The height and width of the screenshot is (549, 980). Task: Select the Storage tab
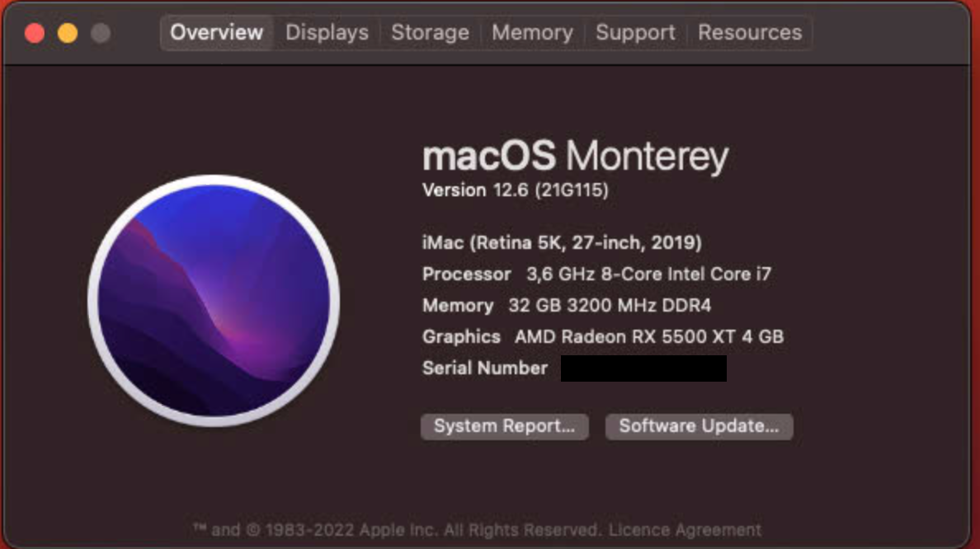click(x=430, y=33)
